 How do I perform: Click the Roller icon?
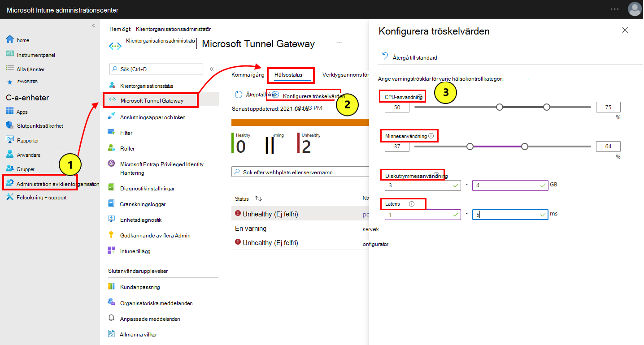pyautogui.click(x=112, y=148)
